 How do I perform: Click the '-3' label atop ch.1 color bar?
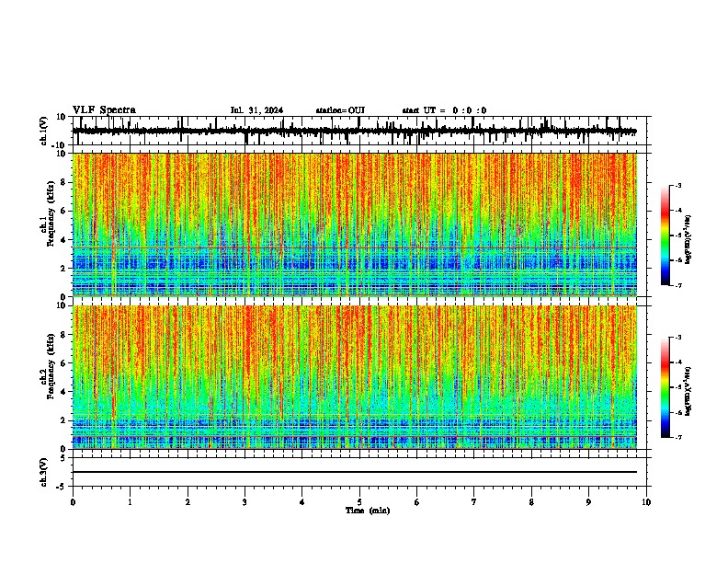677,185
